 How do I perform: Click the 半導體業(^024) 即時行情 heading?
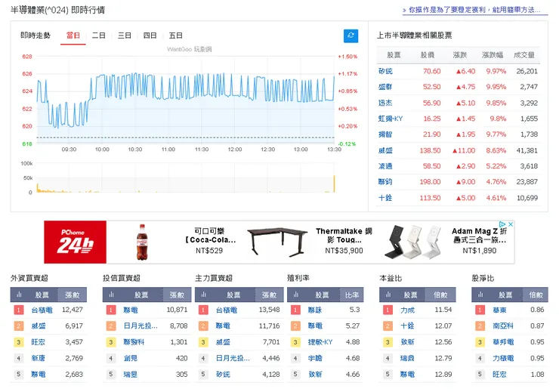coord(57,10)
